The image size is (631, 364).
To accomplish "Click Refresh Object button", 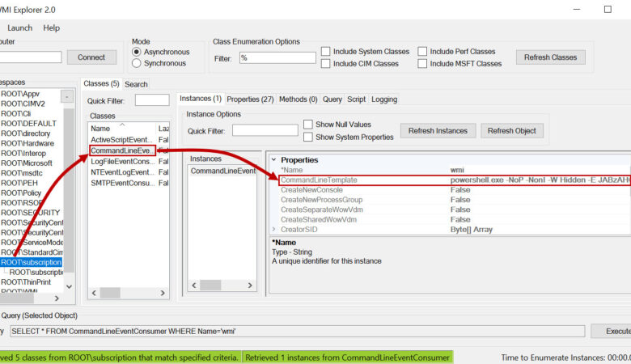I will (512, 131).
